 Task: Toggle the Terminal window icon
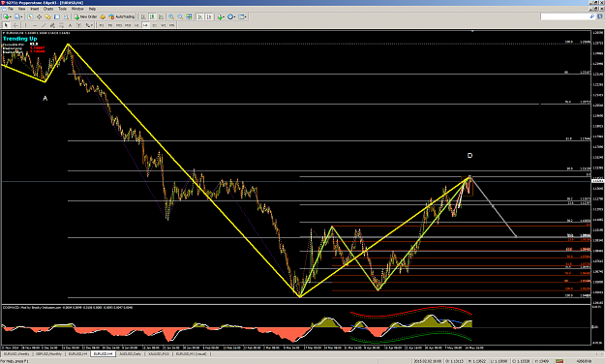(57, 16)
